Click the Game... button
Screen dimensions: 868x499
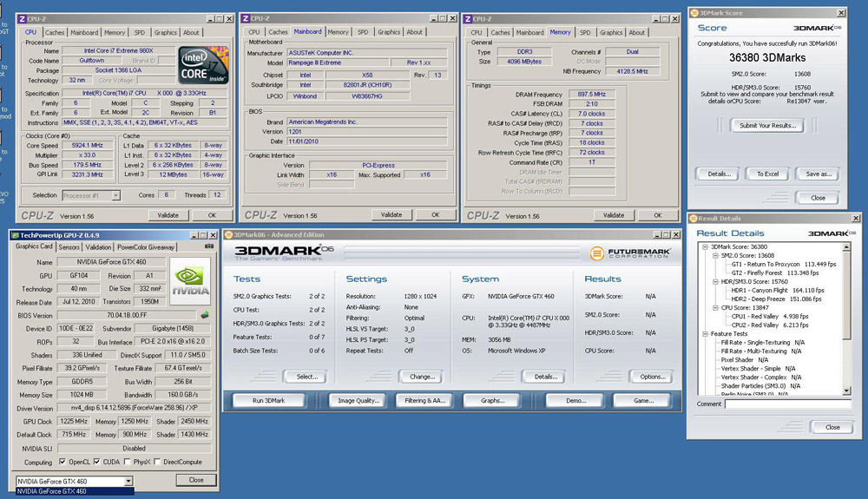[x=643, y=401]
